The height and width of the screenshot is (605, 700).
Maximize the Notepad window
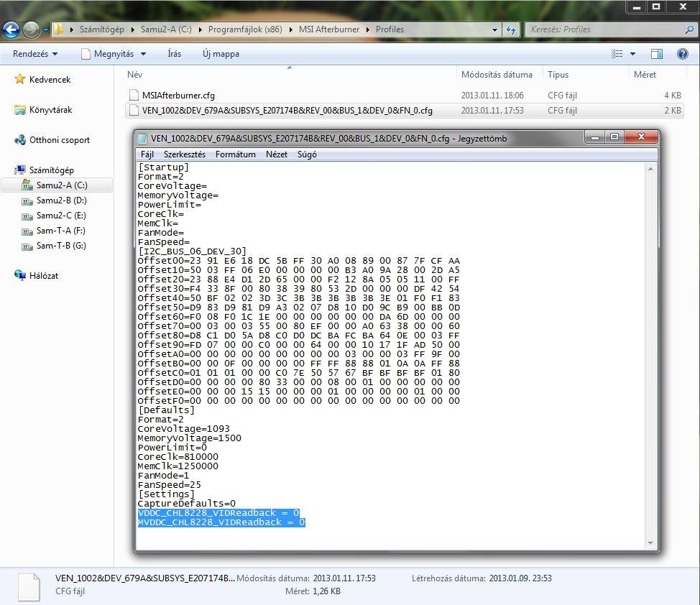click(614, 137)
